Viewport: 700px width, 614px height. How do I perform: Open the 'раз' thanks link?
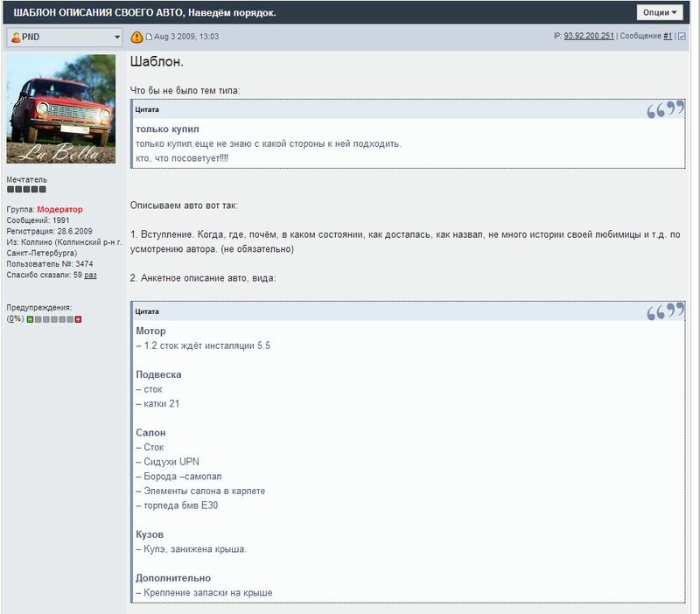pyautogui.click(x=90, y=275)
